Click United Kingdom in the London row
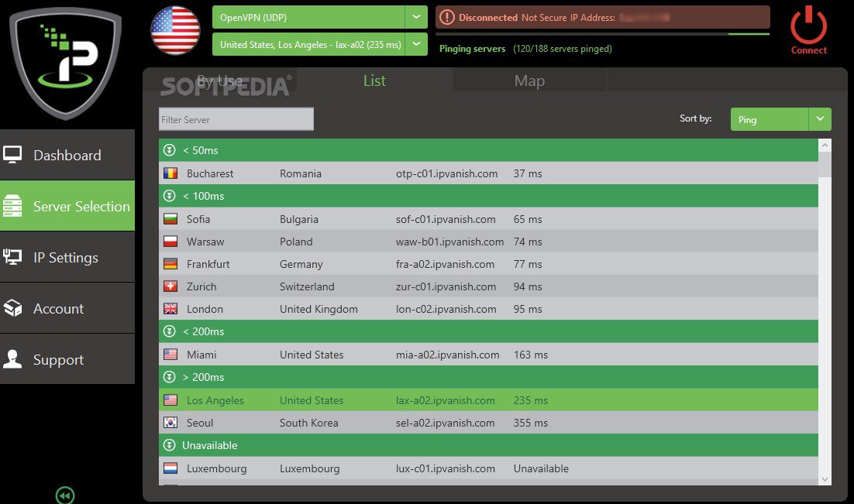Screen dimensions: 854x504 (x=319, y=309)
